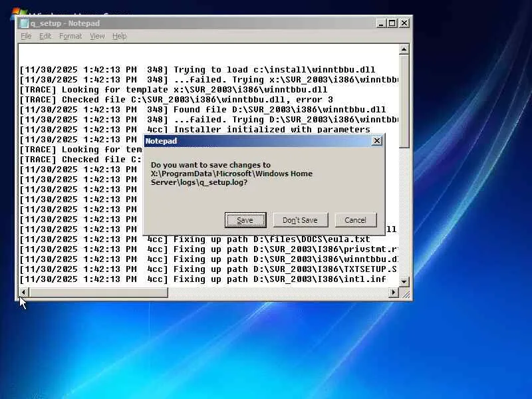Click line 'Fixing up path D:\SVR_2003\I386\intl.inf'

pyautogui.click(x=203, y=279)
